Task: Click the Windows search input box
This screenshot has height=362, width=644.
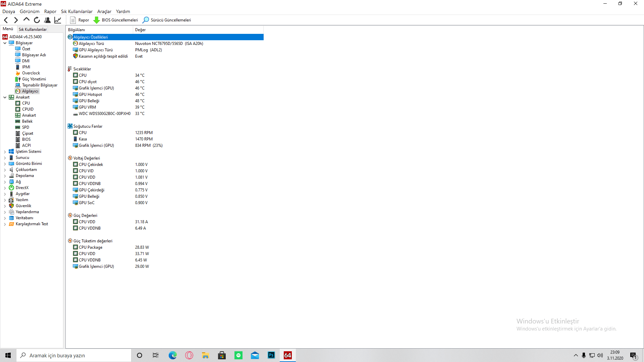Action: coord(74,355)
